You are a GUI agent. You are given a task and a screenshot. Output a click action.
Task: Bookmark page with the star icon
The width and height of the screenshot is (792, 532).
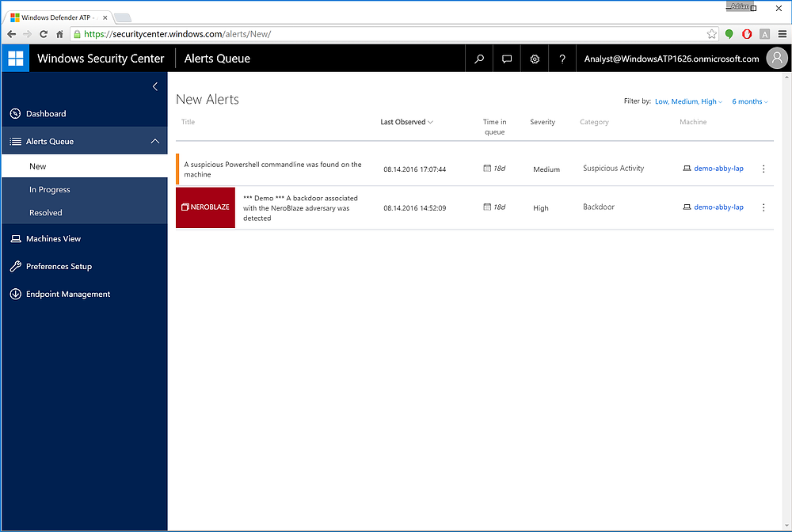point(712,34)
